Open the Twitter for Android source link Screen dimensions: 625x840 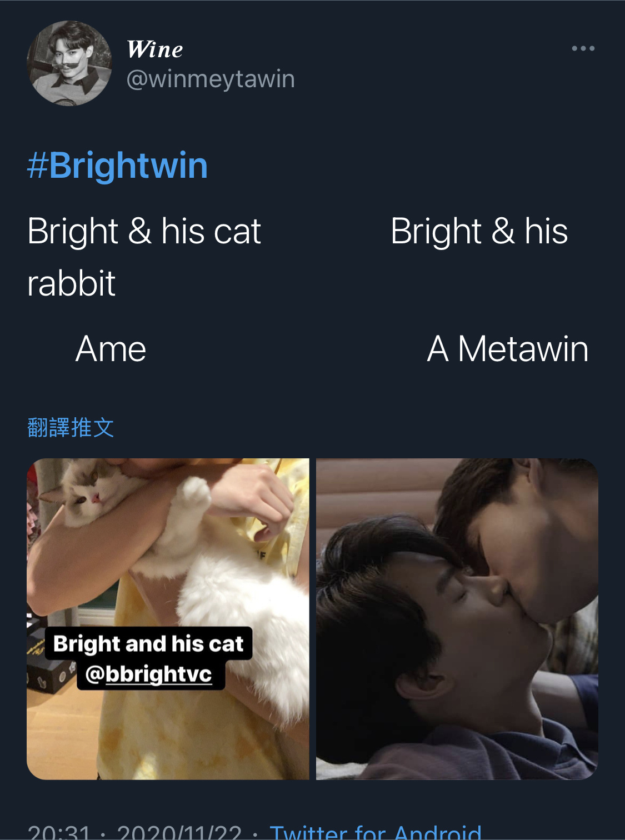click(376, 832)
